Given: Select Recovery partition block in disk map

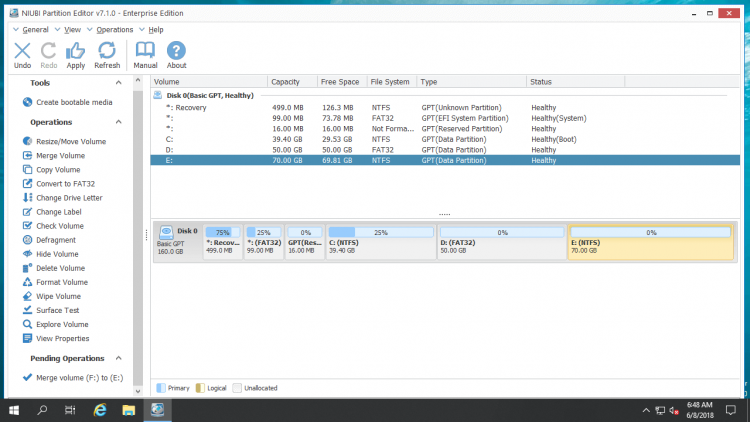Looking at the screenshot, I should point(223,242).
